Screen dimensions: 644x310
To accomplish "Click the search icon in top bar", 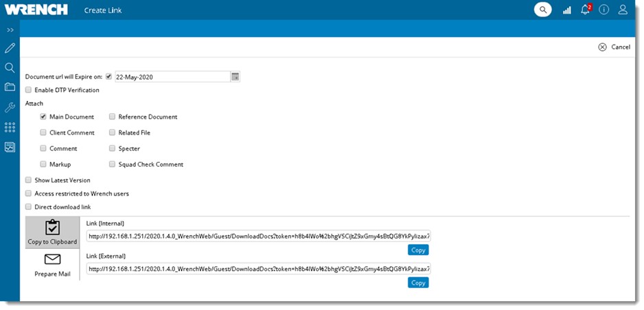I will (542, 10).
